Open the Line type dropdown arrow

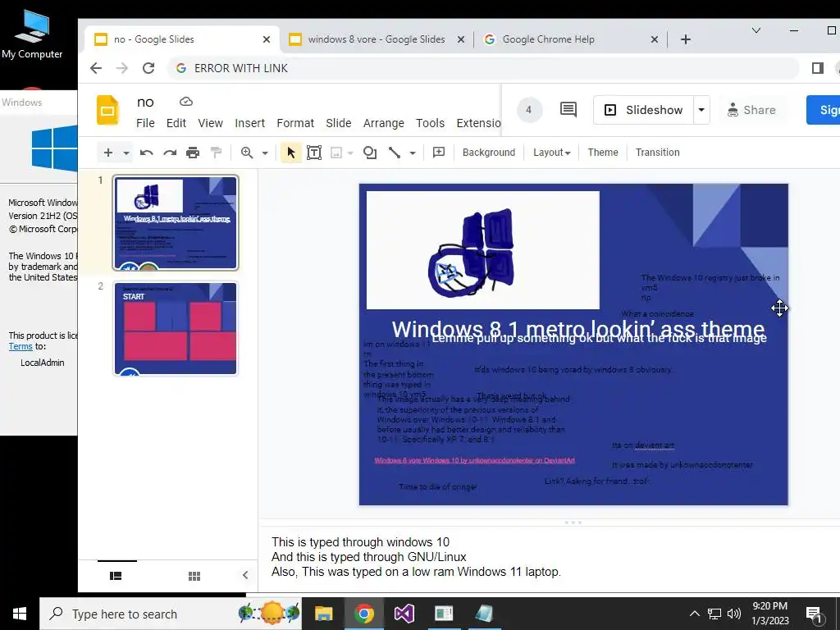(413, 153)
